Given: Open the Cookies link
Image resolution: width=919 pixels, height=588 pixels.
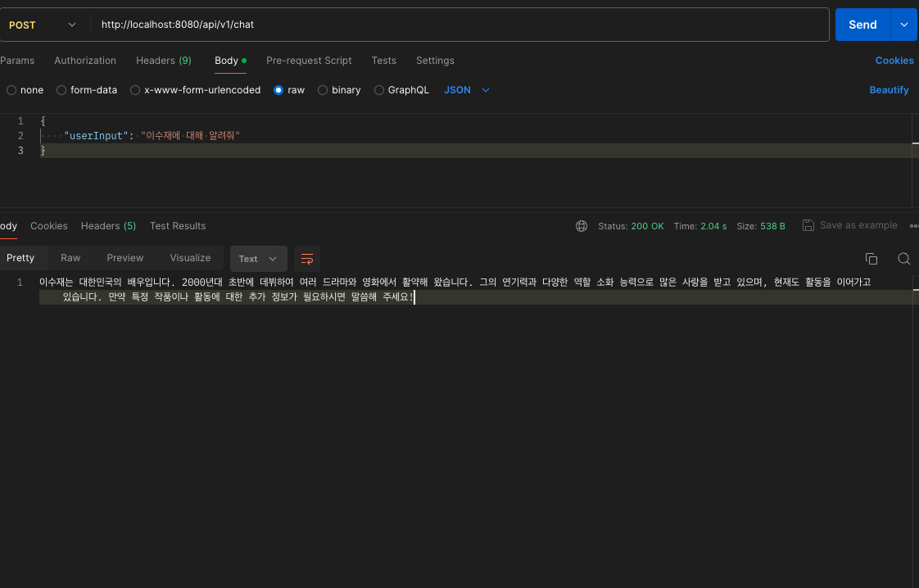Looking at the screenshot, I should (x=894, y=61).
